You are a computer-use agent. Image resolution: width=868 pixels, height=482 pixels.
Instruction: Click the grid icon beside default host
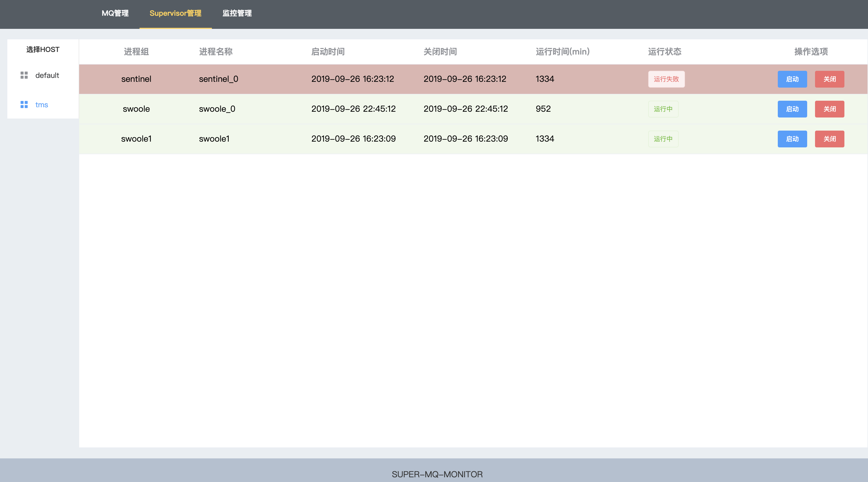coord(24,75)
